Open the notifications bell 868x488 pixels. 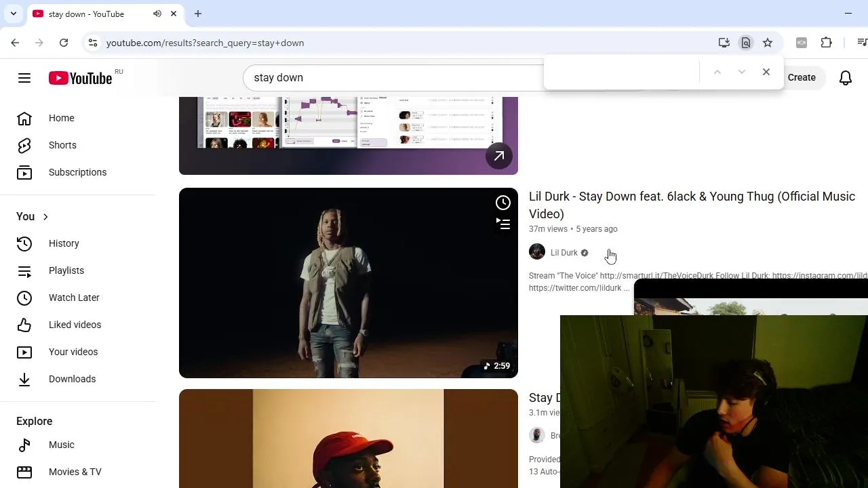[x=846, y=78]
